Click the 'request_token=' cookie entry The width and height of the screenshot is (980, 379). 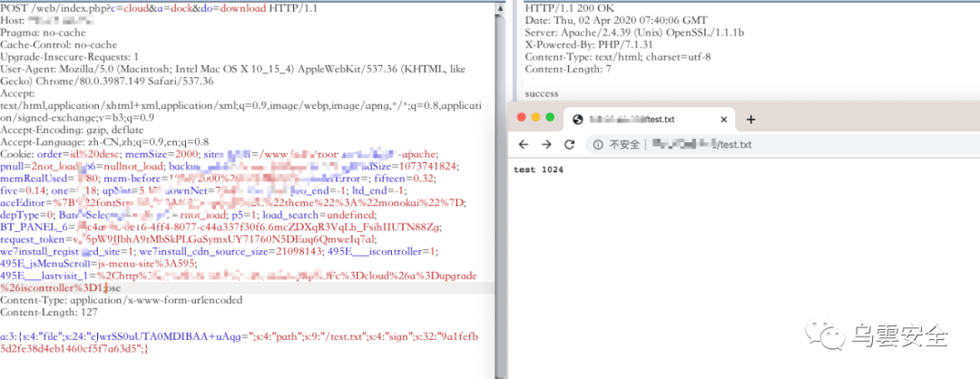[190, 238]
